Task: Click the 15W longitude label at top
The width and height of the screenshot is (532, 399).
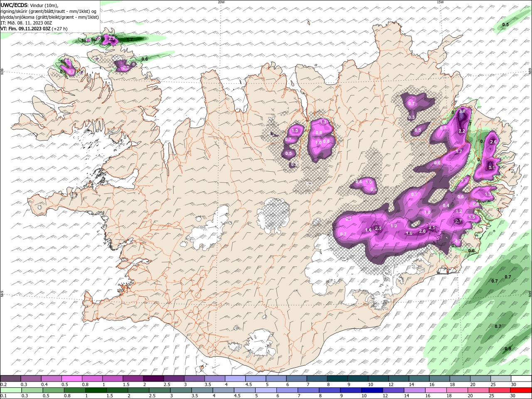Action: [440, 2]
